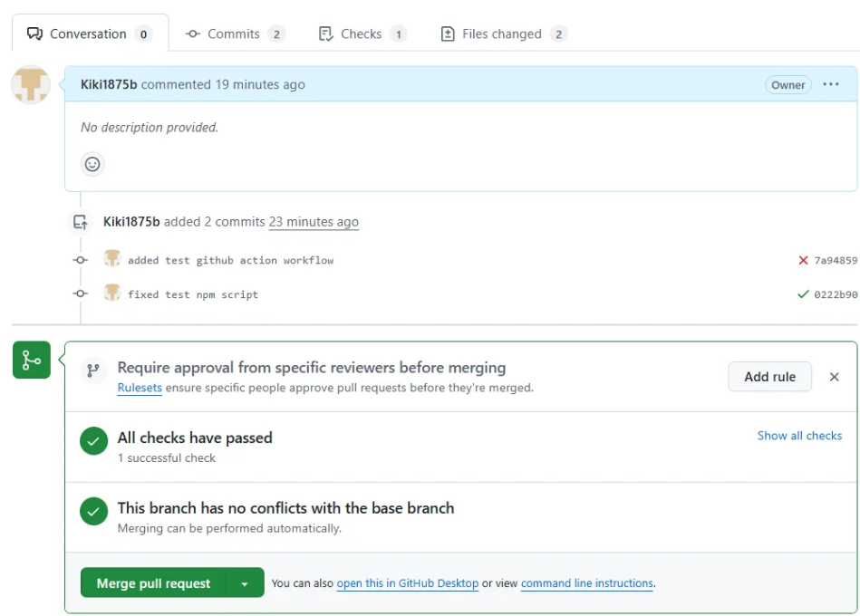This screenshot has height=616, width=860.
Task: Switch to the Commits tab
Action: point(235,34)
